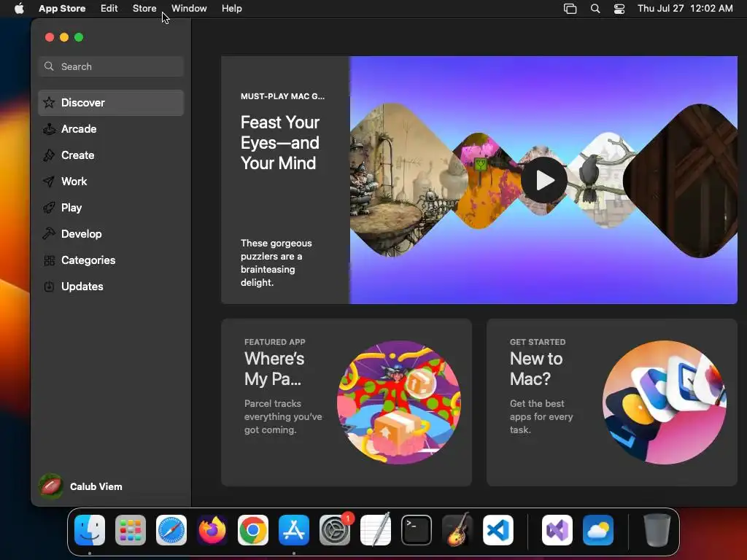Open the New to Mac? get started card
Image resolution: width=747 pixels, height=560 pixels.
(612, 402)
